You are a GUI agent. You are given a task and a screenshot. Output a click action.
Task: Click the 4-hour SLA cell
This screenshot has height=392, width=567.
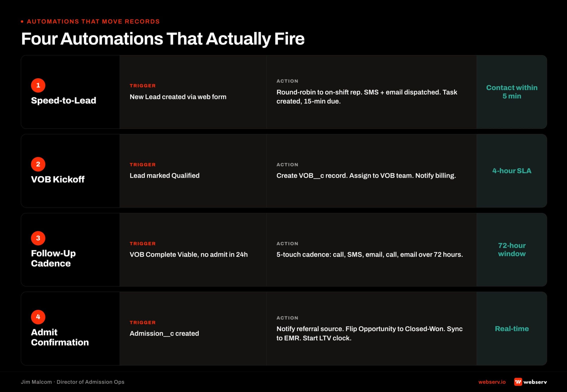(512, 171)
